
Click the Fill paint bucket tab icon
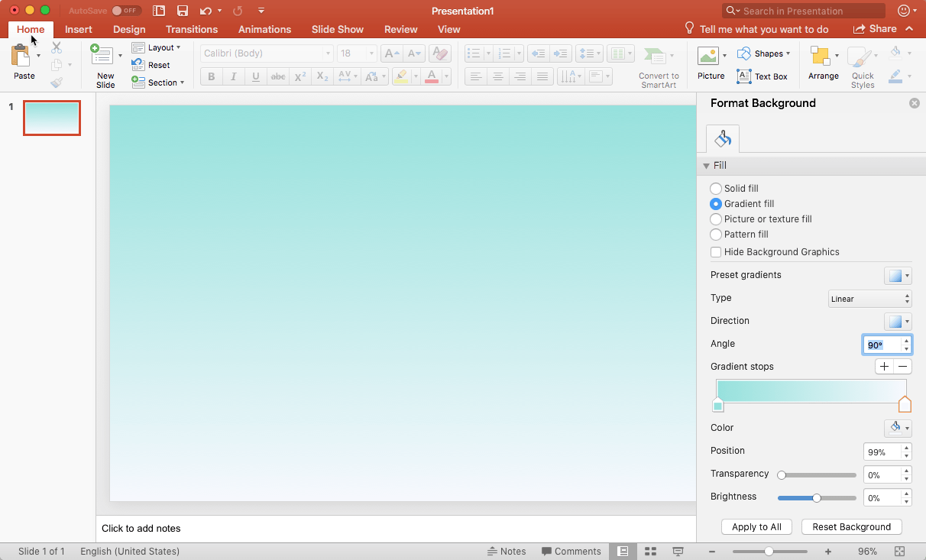[x=723, y=139]
